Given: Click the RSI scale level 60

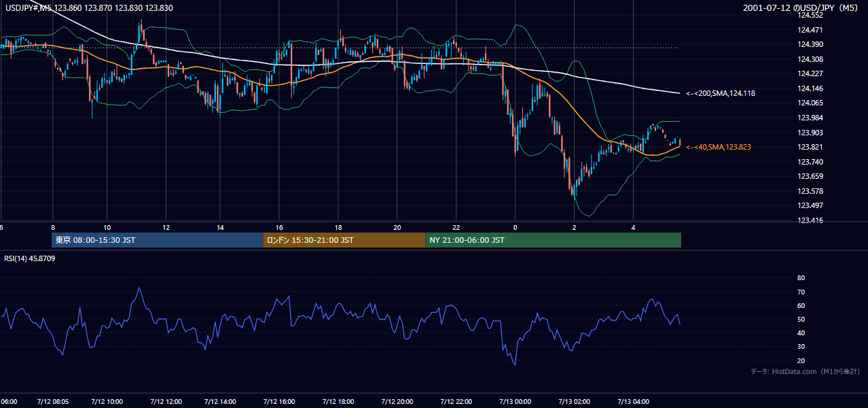Looking at the screenshot, I should tap(801, 305).
